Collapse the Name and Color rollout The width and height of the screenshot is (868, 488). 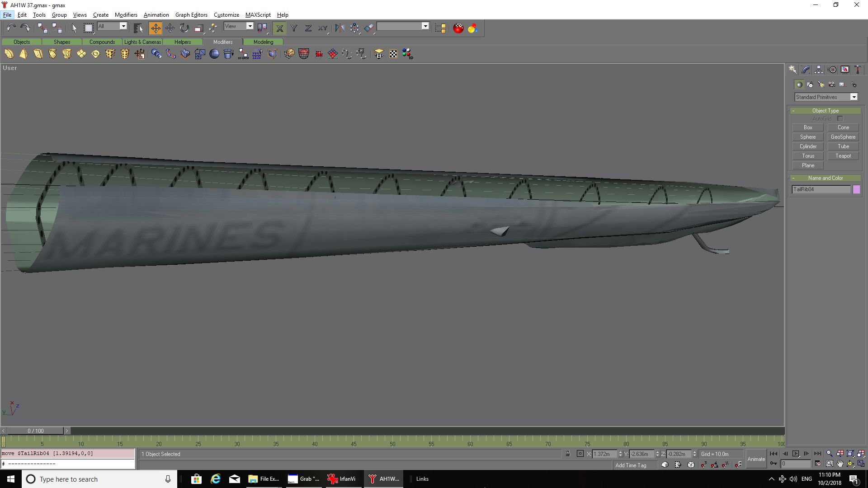[x=825, y=178]
